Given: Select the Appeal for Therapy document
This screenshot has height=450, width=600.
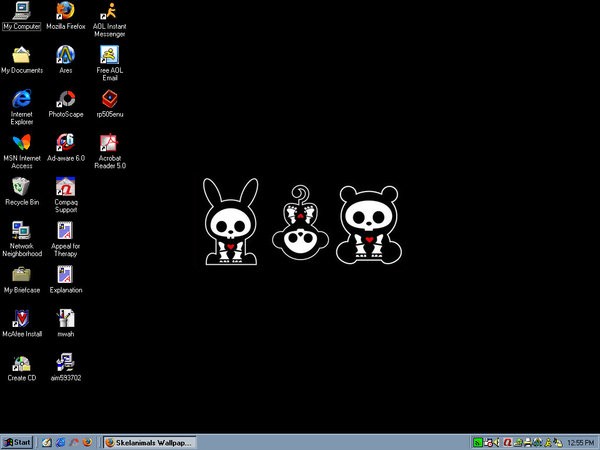Looking at the screenshot, I should point(65,239).
